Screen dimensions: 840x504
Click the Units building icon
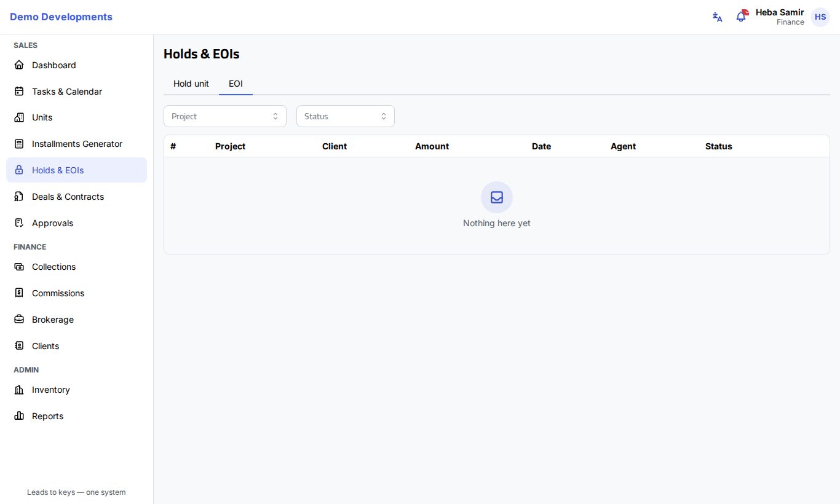click(x=19, y=117)
